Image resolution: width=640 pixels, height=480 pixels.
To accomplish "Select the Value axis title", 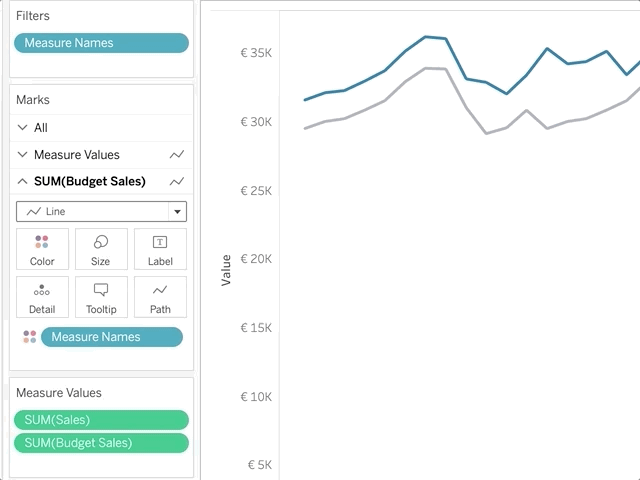I will [x=226, y=270].
